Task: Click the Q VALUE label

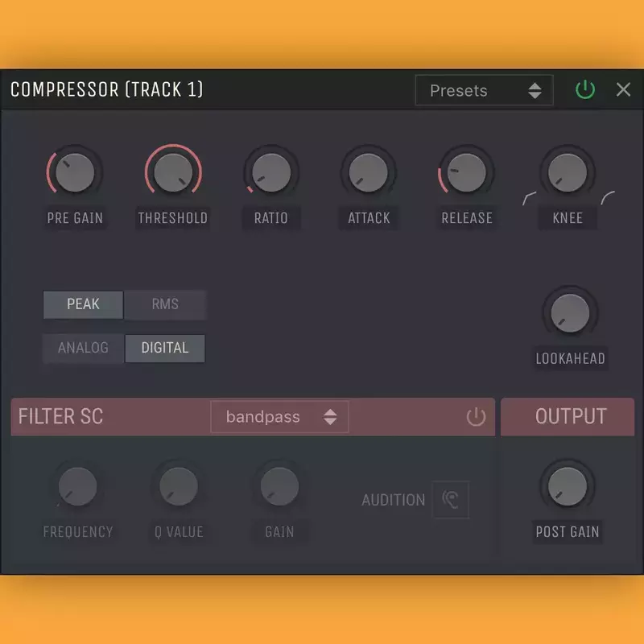Action: click(x=179, y=532)
